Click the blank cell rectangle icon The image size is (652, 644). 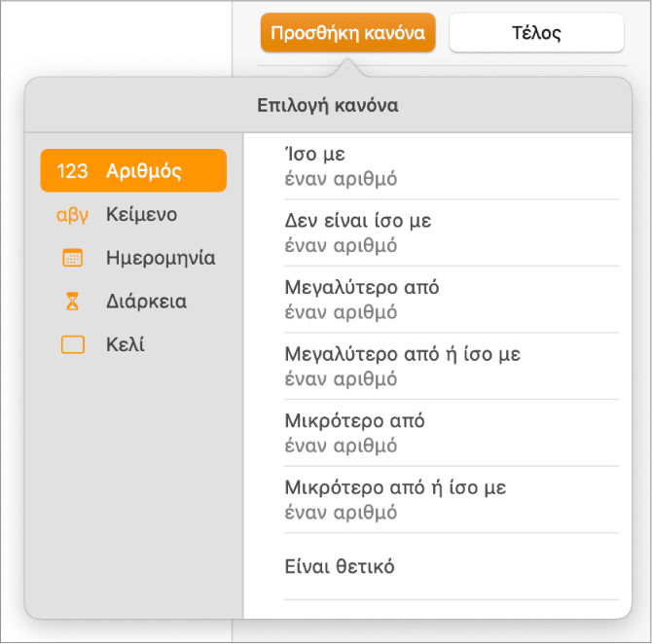[73, 344]
